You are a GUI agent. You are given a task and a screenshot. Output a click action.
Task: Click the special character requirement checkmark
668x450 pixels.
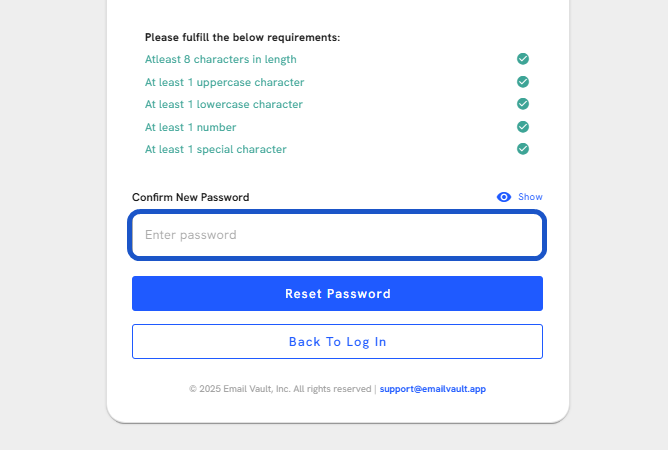click(x=523, y=149)
